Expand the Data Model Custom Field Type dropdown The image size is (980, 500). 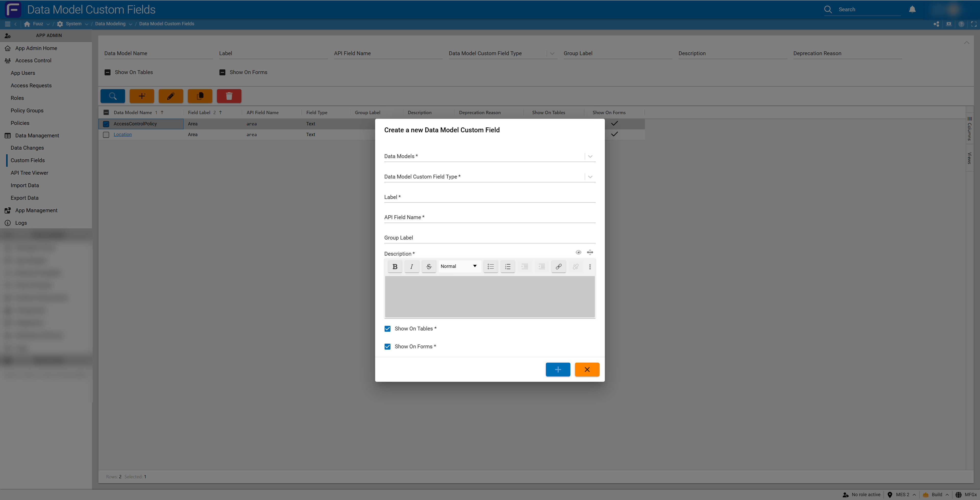pyautogui.click(x=590, y=176)
